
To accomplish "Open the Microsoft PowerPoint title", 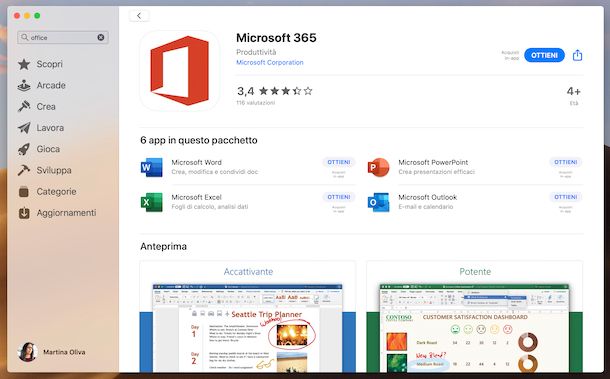I will (433, 162).
